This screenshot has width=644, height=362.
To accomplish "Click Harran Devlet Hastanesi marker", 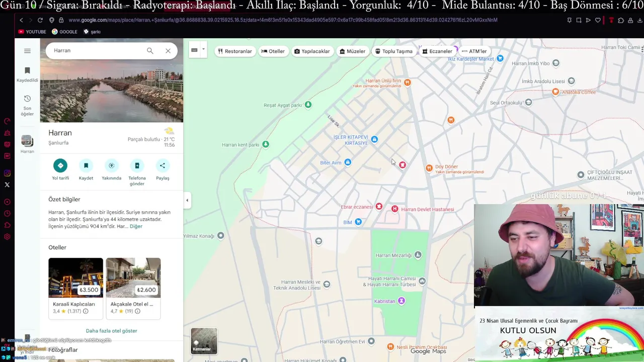I will pyautogui.click(x=395, y=209).
